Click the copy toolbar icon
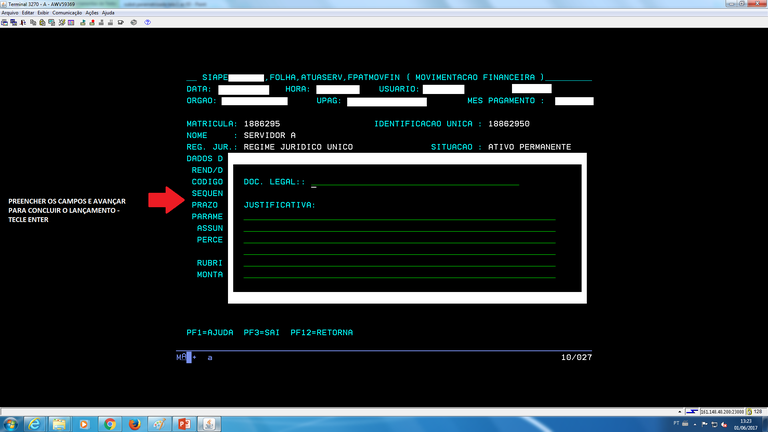The image size is (768, 432). tap(33, 23)
